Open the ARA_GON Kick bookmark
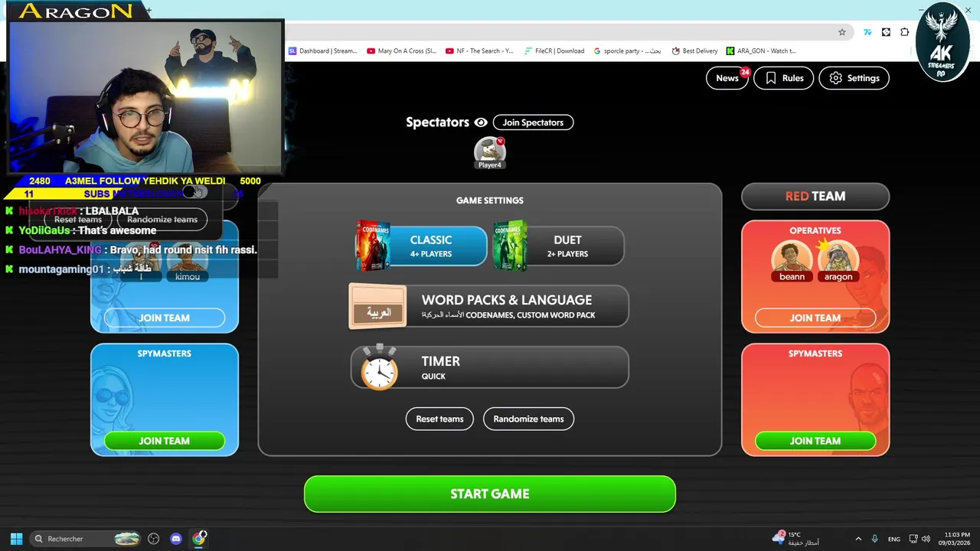The height and width of the screenshot is (551, 980). click(x=761, y=51)
